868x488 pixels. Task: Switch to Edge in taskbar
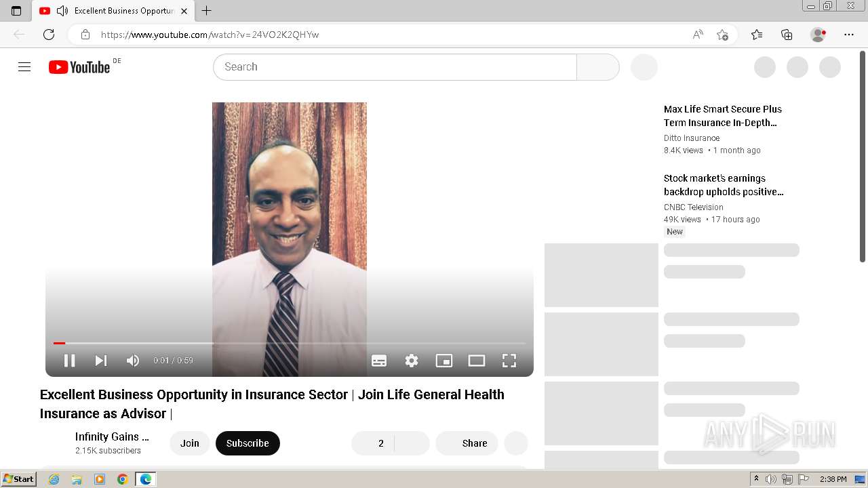(146, 479)
